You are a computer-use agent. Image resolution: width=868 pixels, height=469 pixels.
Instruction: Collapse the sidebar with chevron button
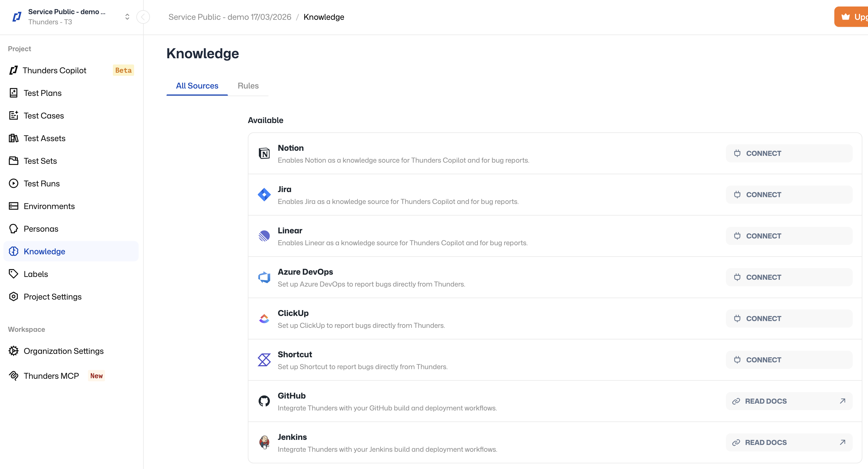coord(143,17)
